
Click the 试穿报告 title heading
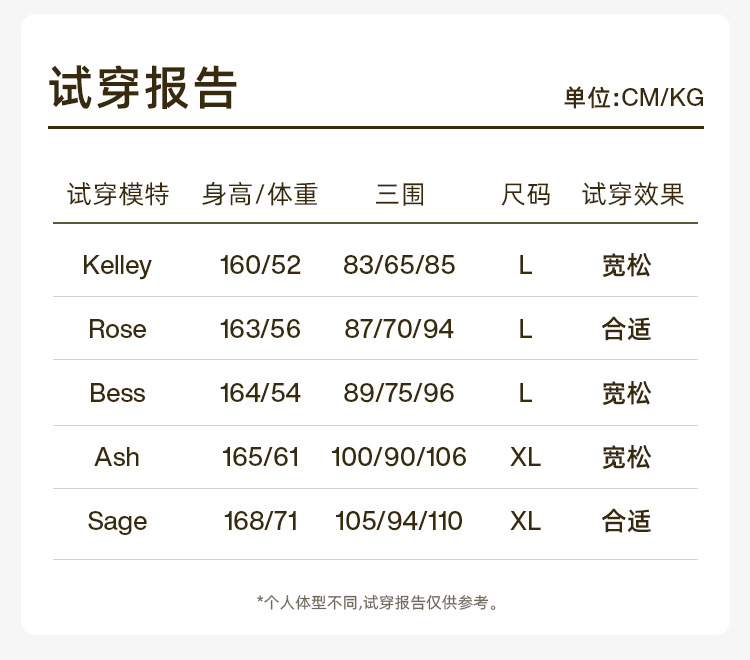pyautogui.click(x=143, y=88)
